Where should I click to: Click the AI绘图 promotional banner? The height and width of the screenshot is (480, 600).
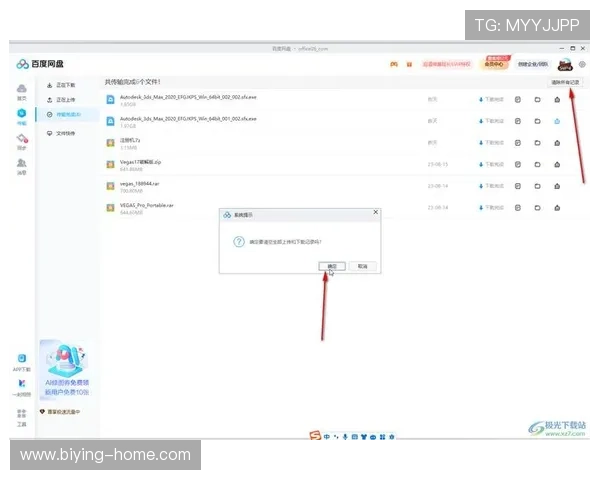click(x=68, y=370)
